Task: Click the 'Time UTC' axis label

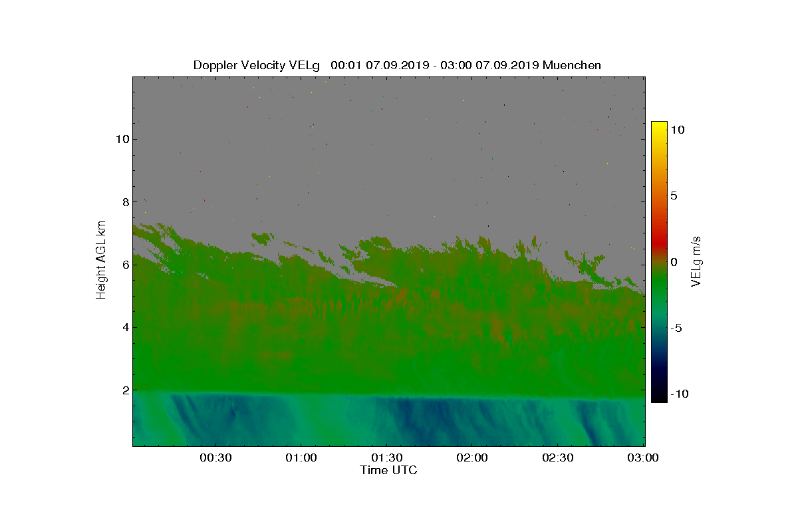Action: [x=389, y=470]
